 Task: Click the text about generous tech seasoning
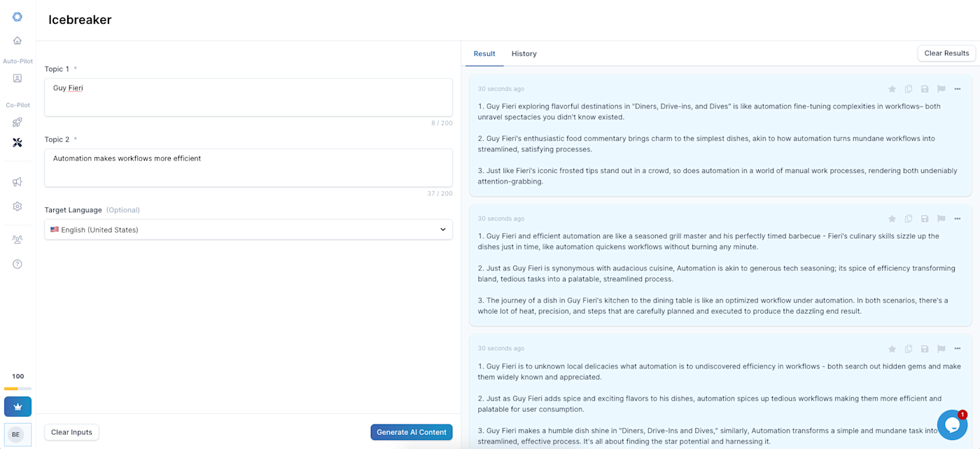pos(717,274)
